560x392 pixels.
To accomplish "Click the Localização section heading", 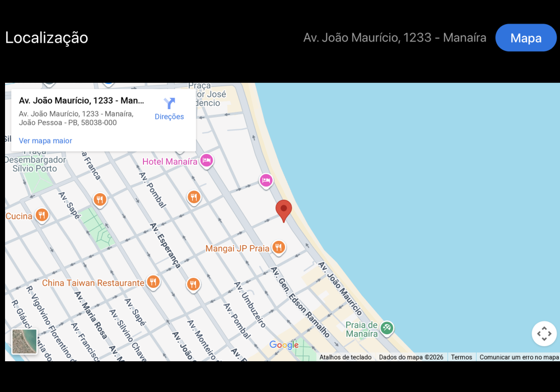I will [x=46, y=38].
